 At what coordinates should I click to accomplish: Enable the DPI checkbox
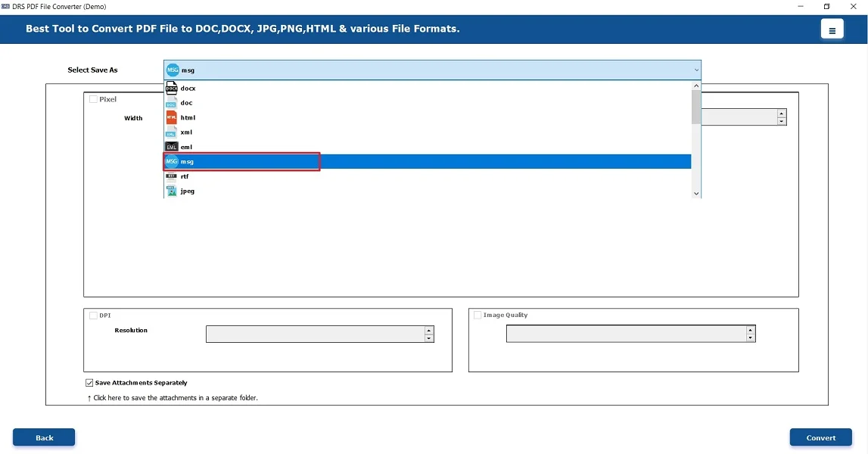click(x=93, y=316)
